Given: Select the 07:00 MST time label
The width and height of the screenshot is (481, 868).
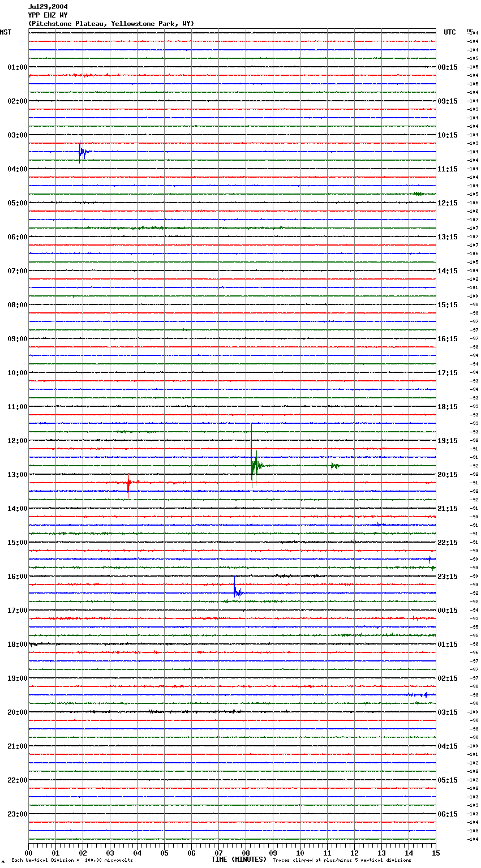Looking at the screenshot, I should [18, 271].
